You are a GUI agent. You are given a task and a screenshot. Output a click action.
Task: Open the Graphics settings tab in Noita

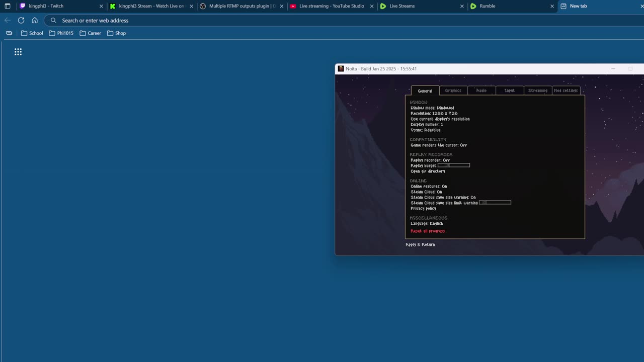coord(453,90)
